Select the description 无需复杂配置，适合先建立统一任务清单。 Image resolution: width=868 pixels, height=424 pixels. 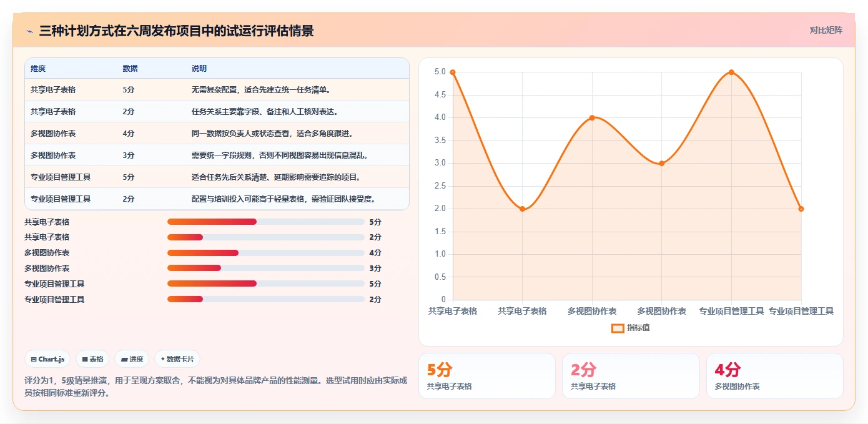point(261,90)
